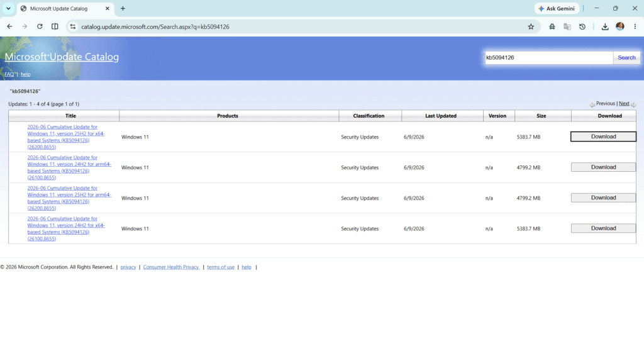The width and height of the screenshot is (644, 341).
Task: Reload the catalog page
Action: [40, 26]
